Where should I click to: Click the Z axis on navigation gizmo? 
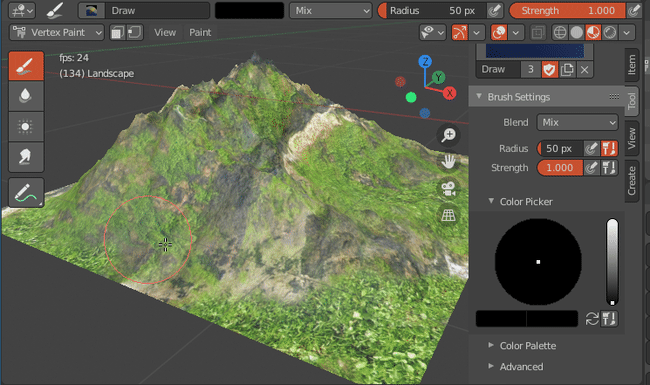pyautogui.click(x=425, y=62)
